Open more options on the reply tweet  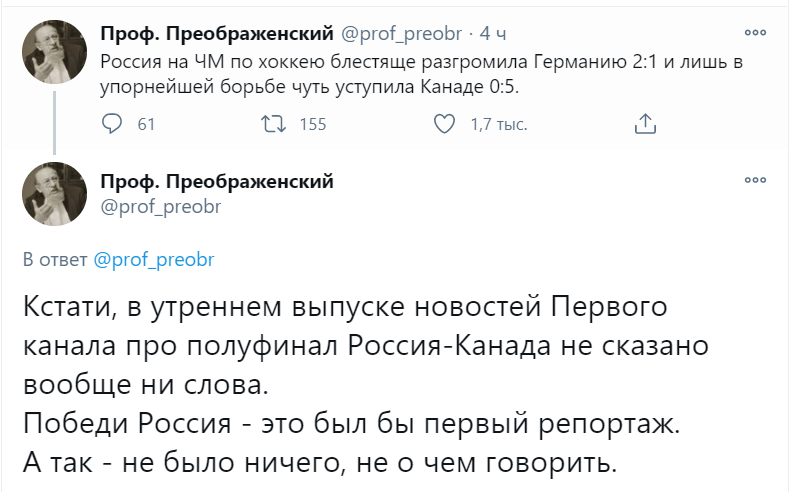click(x=753, y=181)
